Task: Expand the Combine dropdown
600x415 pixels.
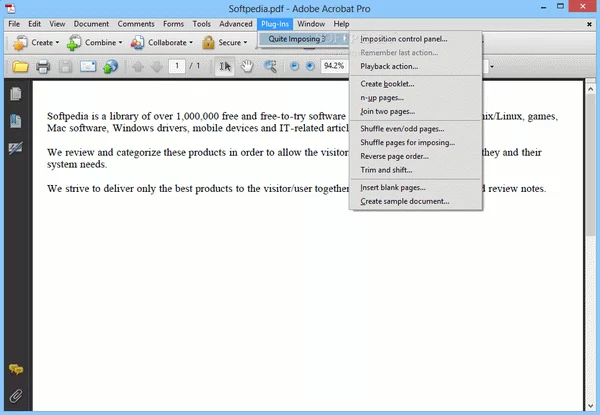Action: (x=95, y=43)
